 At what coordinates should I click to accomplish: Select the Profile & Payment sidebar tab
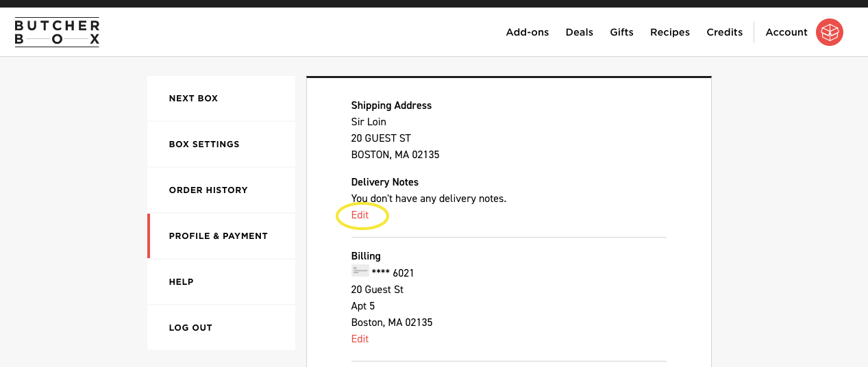pyautogui.click(x=218, y=236)
